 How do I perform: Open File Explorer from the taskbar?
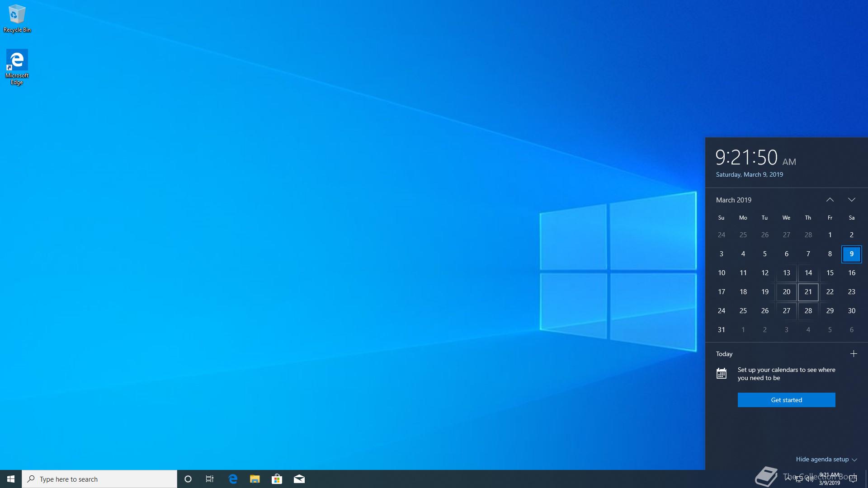tap(255, 479)
